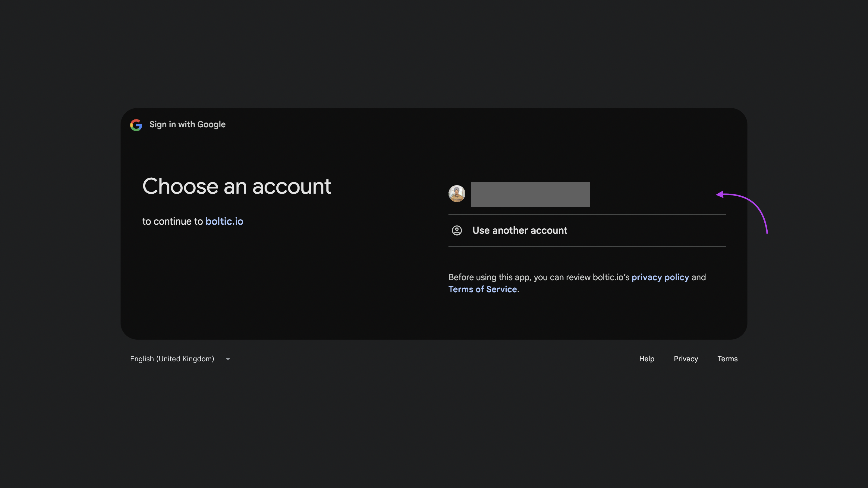Choose Use another account

pos(587,230)
